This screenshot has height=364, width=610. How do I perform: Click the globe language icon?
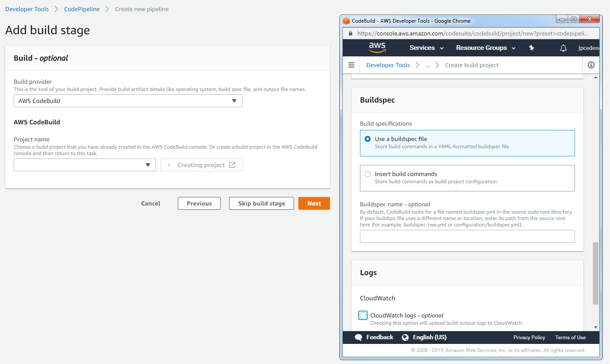click(405, 338)
